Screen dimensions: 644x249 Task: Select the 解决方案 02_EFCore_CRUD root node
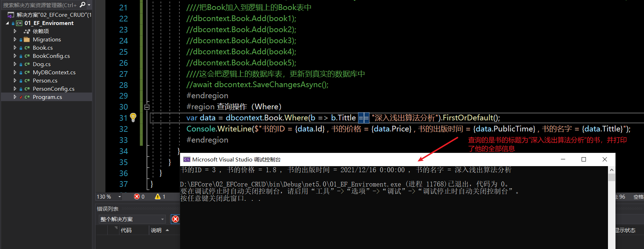point(54,15)
